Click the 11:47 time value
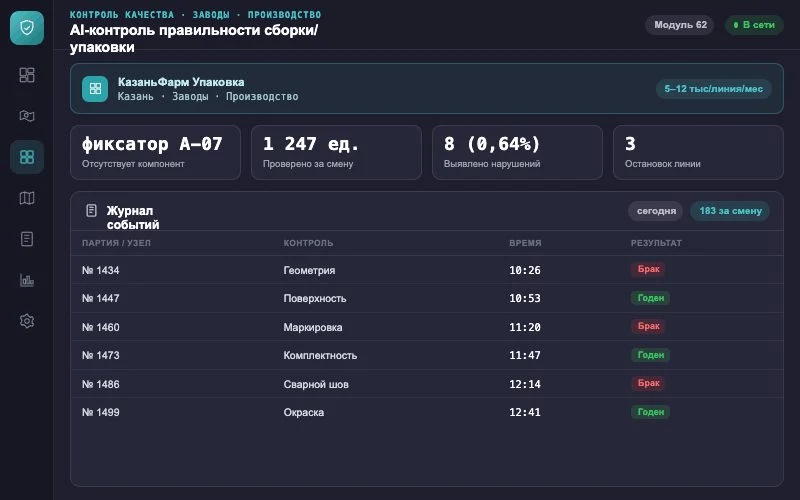 coord(524,355)
